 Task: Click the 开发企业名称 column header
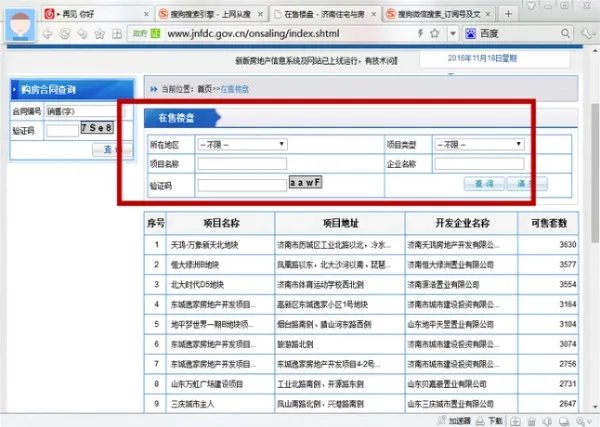(x=462, y=223)
